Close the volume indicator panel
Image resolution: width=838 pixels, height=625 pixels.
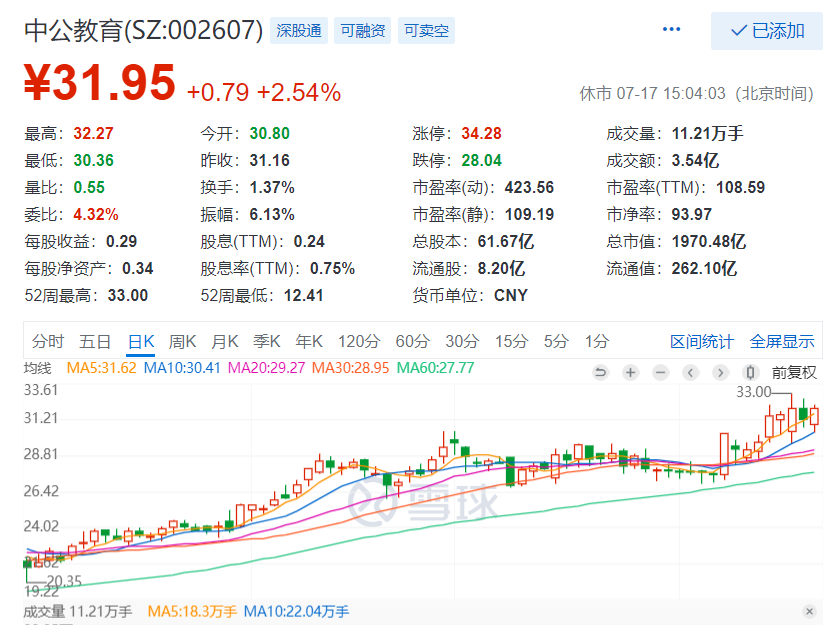tap(809, 611)
